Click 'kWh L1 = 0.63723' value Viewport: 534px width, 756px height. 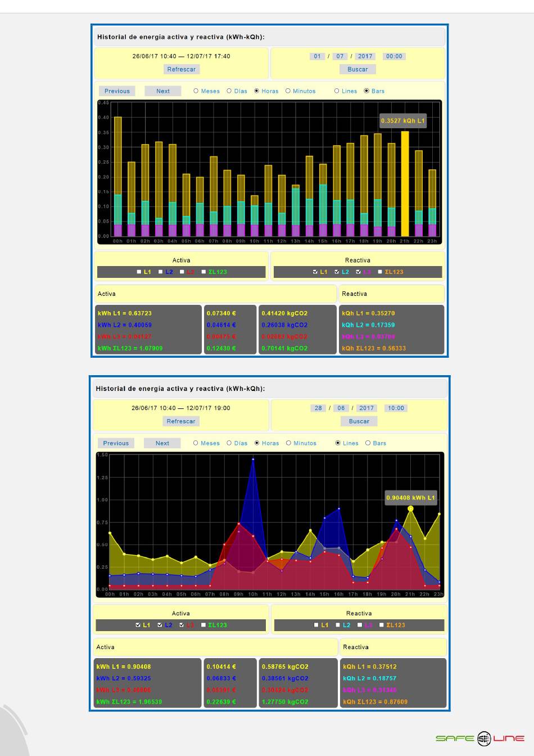pos(125,313)
